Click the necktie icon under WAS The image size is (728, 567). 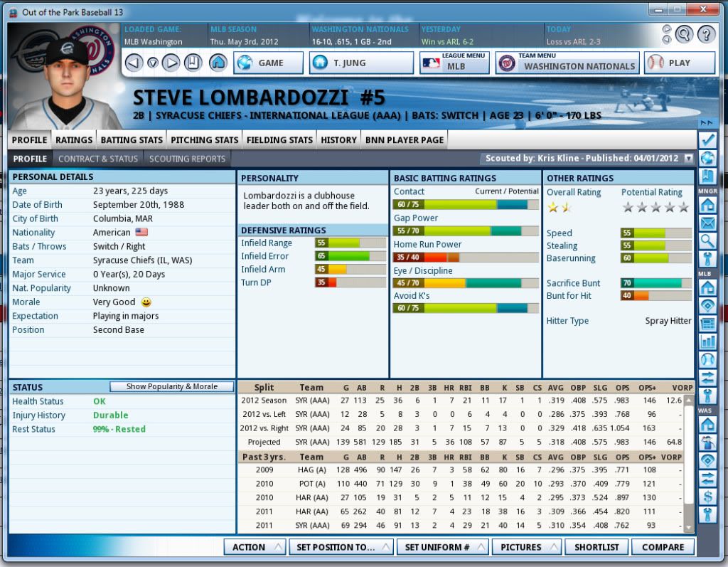click(x=707, y=514)
